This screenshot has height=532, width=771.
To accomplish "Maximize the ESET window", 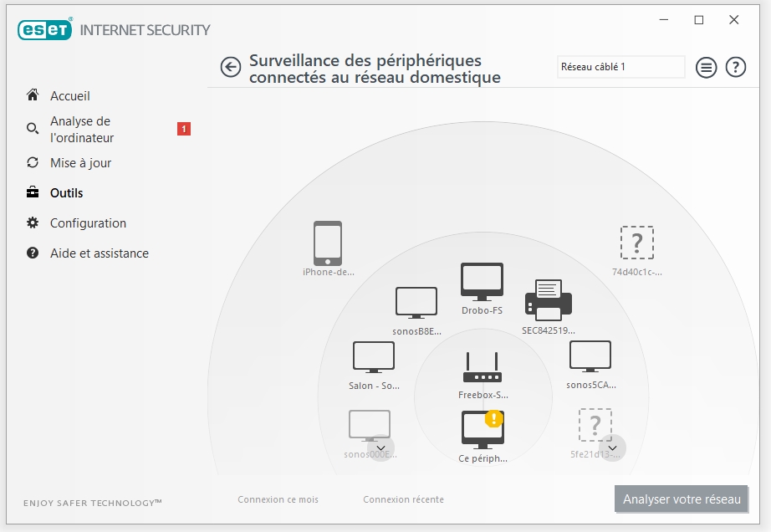I will pyautogui.click(x=699, y=20).
